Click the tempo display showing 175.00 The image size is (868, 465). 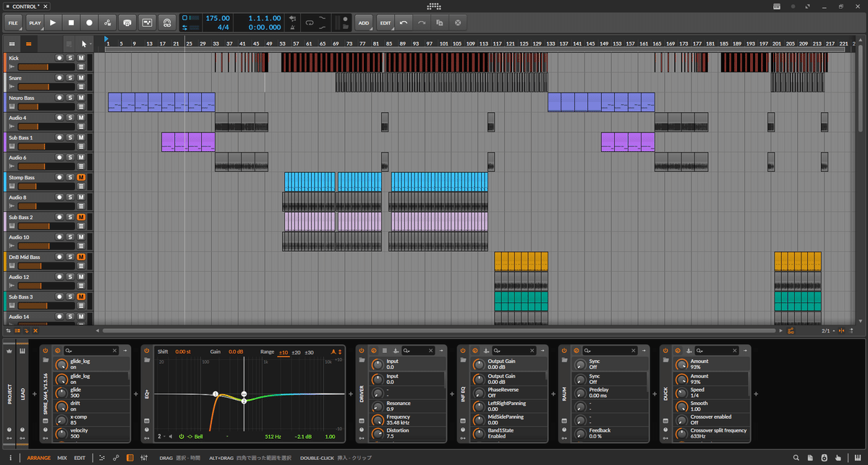tap(217, 18)
